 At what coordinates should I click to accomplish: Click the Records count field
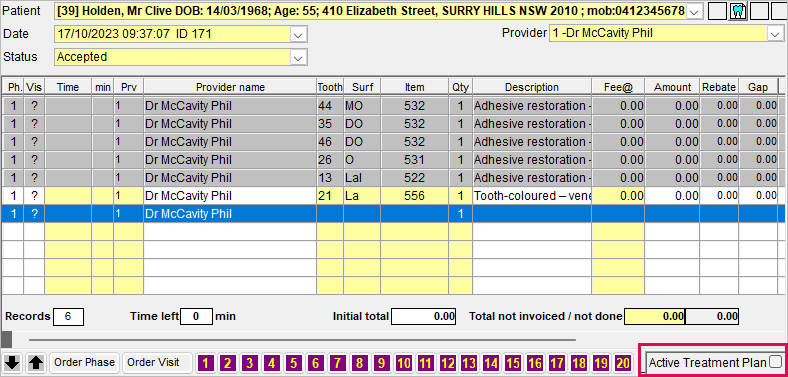[x=68, y=317]
